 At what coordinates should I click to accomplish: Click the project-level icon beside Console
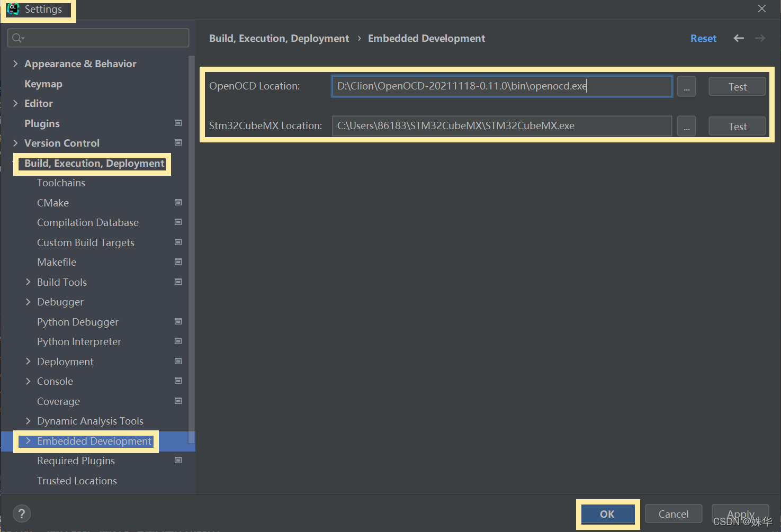click(178, 381)
